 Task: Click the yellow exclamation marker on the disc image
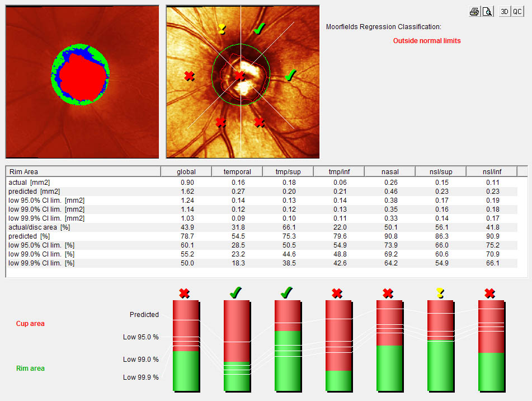click(222, 29)
